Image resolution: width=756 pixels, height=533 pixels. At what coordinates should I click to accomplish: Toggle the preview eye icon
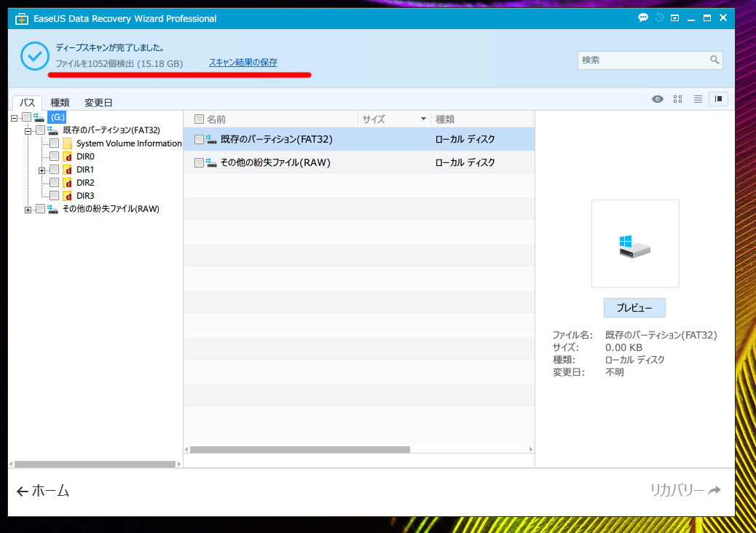(x=657, y=99)
